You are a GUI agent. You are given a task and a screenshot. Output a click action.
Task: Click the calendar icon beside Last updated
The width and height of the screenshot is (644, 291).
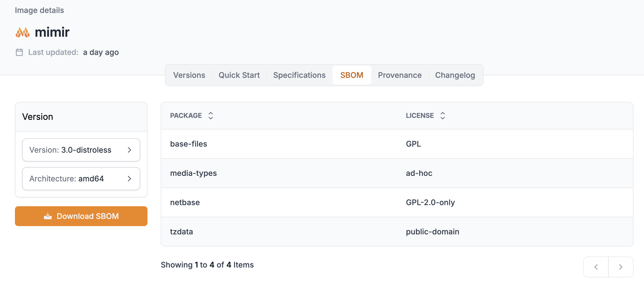[x=19, y=52]
